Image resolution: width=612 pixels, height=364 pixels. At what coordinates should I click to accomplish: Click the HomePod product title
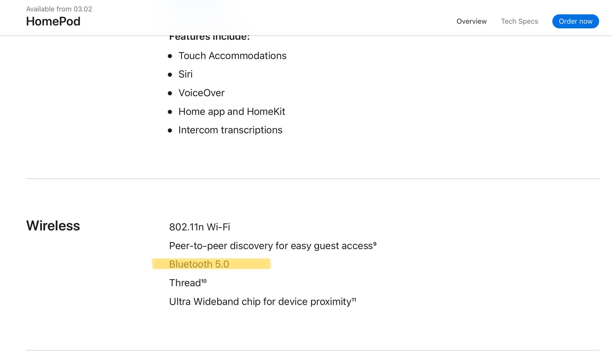coord(53,21)
